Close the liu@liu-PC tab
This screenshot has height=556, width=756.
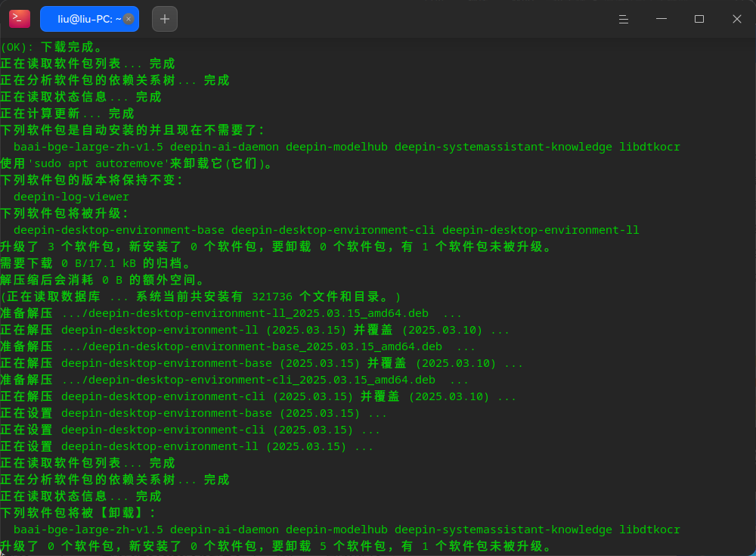[x=129, y=19]
